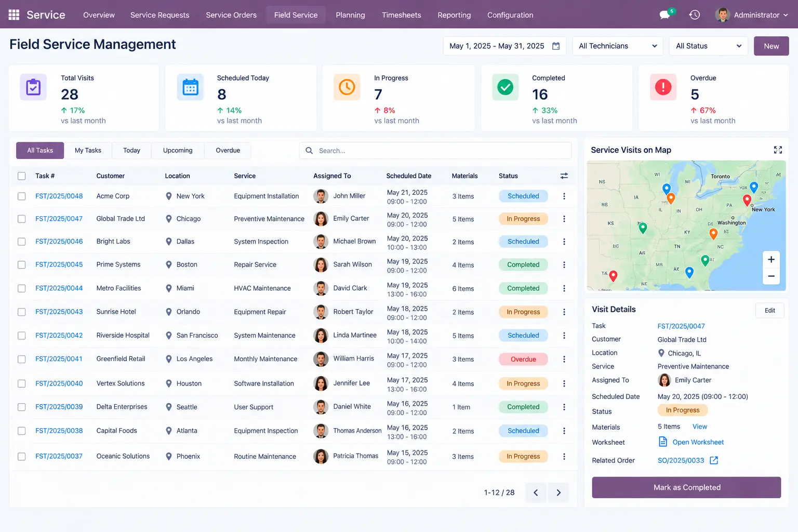Open row actions menu for FST/2025/0041
The height and width of the screenshot is (532, 798).
pyautogui.click(x=564, y=359)
